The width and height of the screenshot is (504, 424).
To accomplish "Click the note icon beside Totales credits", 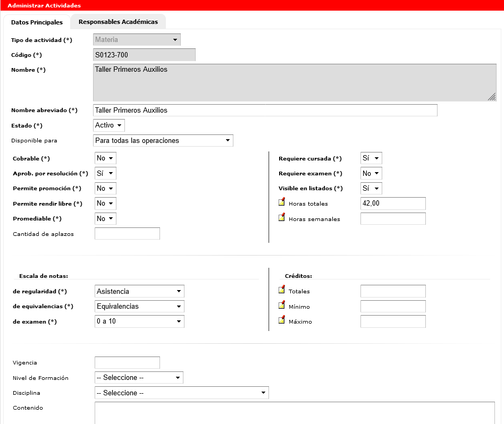I will click(x=282, y=290).
